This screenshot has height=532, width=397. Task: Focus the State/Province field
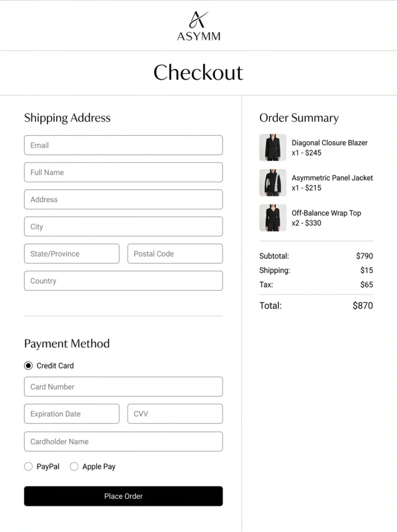72,254
